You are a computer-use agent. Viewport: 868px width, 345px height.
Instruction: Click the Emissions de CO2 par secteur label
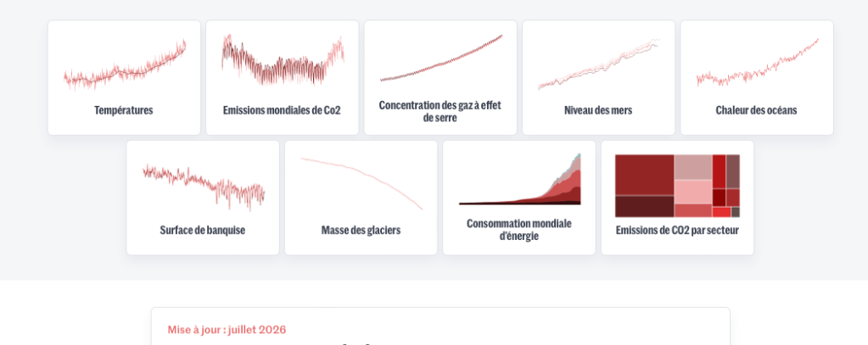pyautogui.click(x=677, y=230)
